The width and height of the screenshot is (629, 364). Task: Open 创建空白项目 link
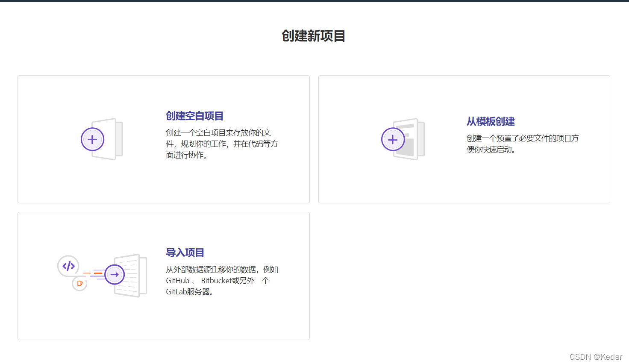[x=194, y=116]
